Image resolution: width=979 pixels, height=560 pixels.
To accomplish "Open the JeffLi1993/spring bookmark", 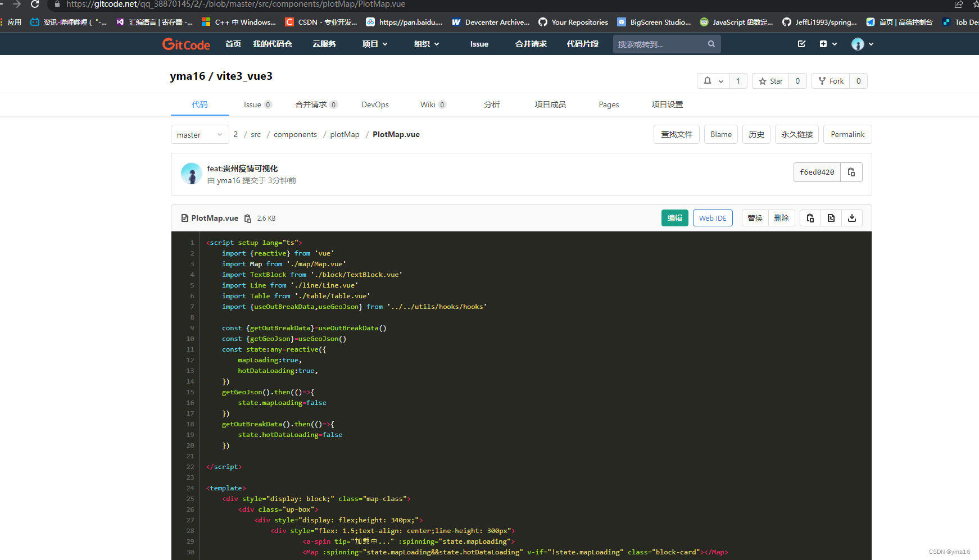I will [x=819, y=22].
